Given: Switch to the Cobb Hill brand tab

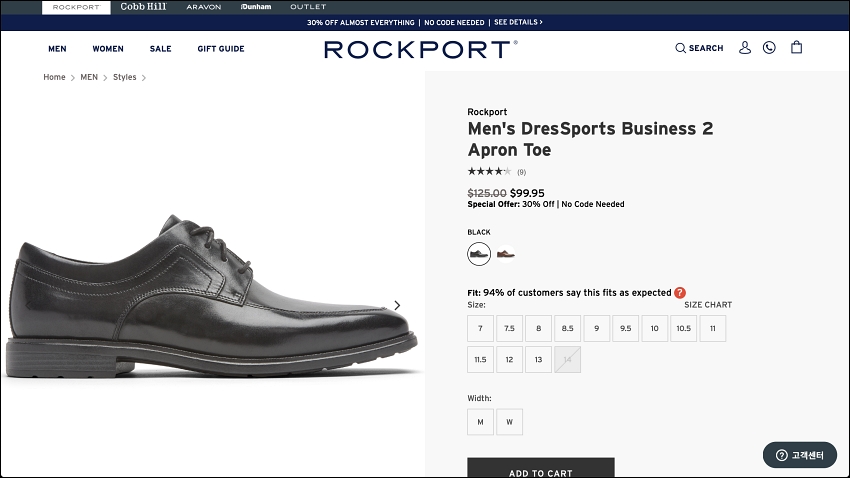Looking at the screenshot, I should [143, 7].
